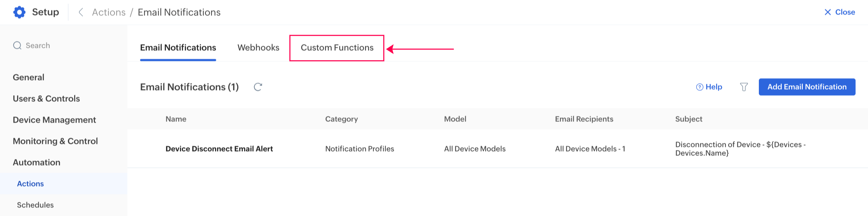Open the filter funnel icon
868x216 pixels.
[744, 87]
